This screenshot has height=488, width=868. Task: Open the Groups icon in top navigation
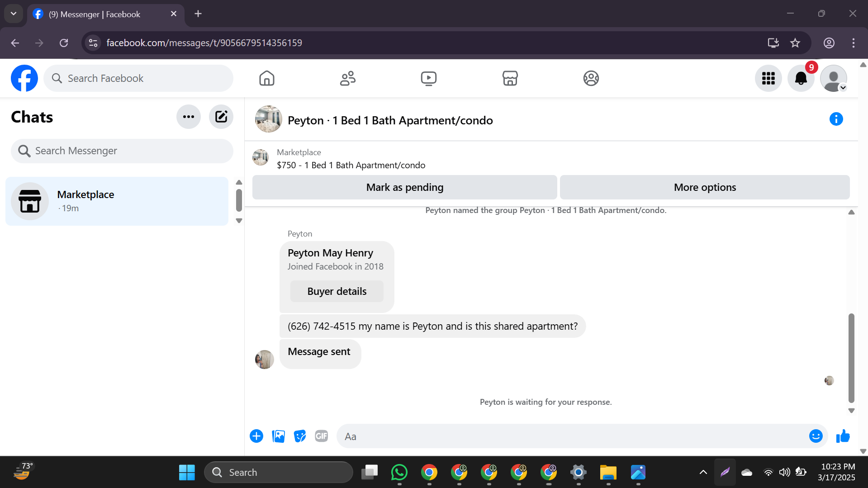point(591,78)
